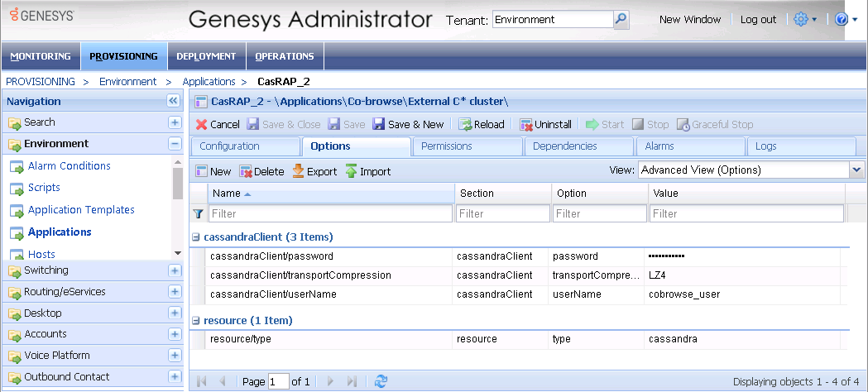
Task: Click the Log out link
Action: coord(759,19)
